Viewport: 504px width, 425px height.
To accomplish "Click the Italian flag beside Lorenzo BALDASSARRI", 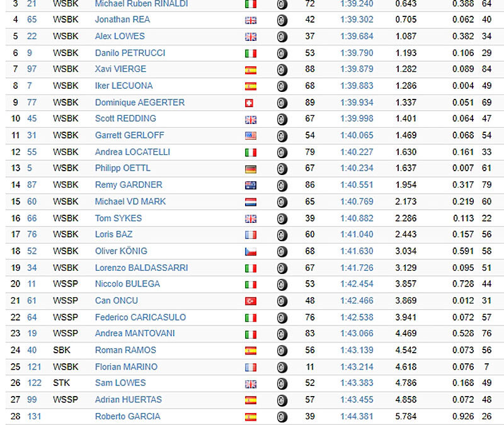I will point(251,268).
